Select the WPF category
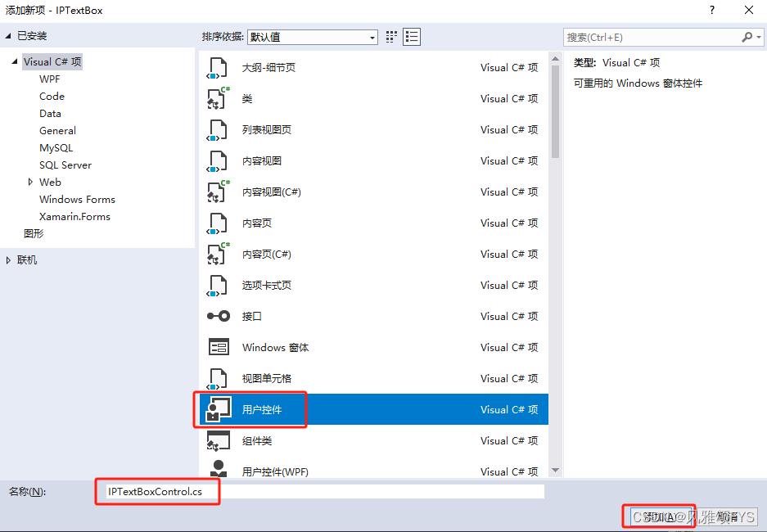 click(49, 79)
